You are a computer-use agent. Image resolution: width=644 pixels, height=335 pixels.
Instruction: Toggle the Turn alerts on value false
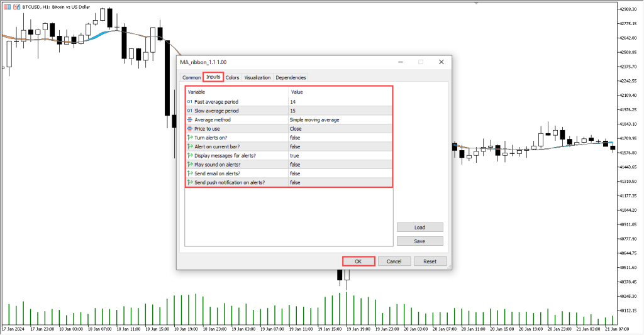pos(340,138)
